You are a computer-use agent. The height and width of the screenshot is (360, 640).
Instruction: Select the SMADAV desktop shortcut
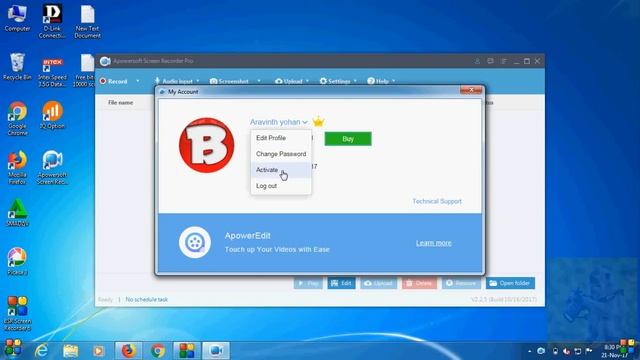coord(17,212)
